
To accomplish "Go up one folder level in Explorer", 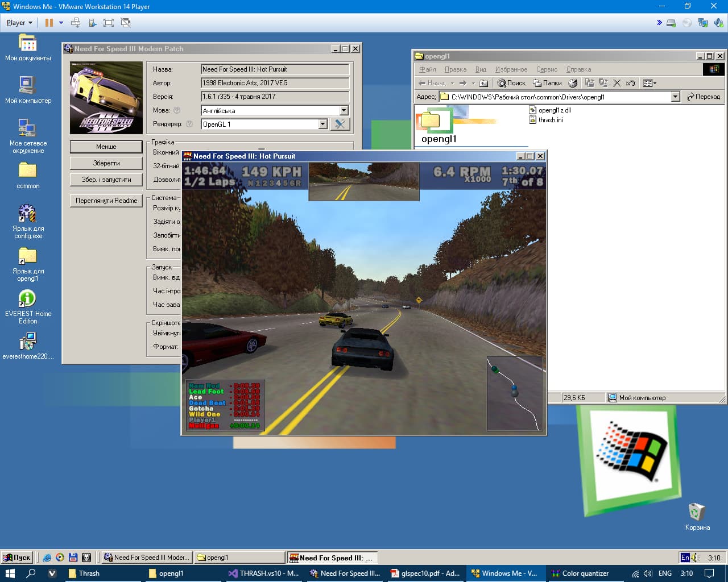I will (483, 83).
